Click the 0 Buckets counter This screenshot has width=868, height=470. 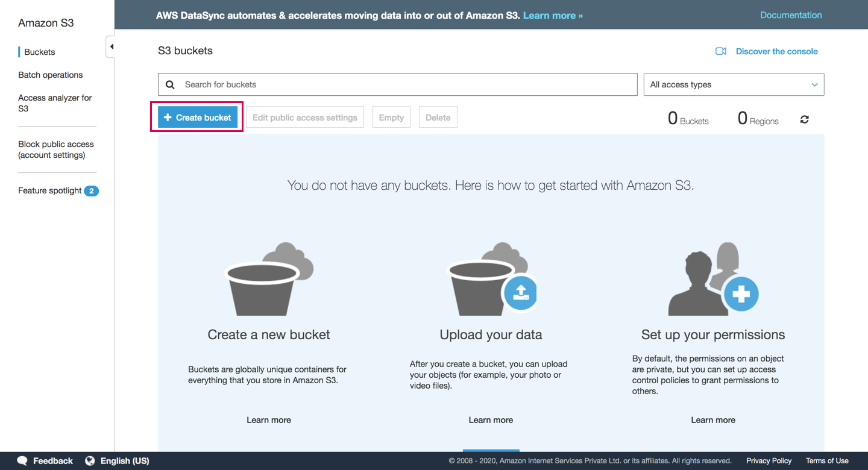(688, 119)
